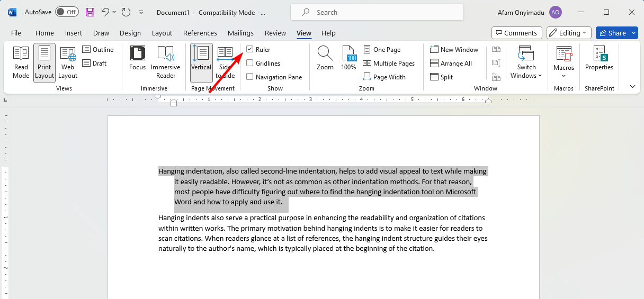Split the document window
The height and width of the screenshot is (299, 644).
click(x=441, y=77)
